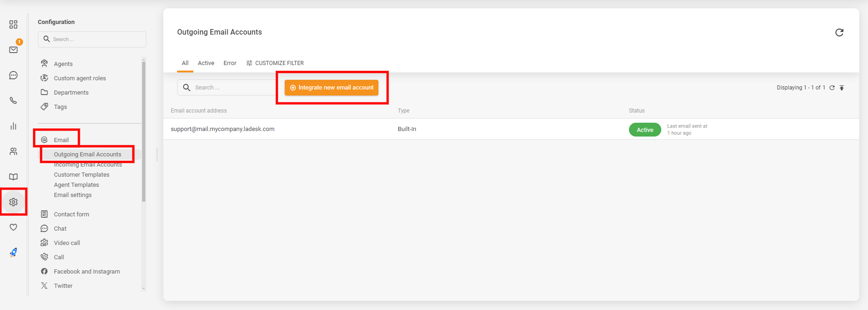Open the Reports bar chart icon
This screenshot has width=868, height=310.
(x=13, y=126)
